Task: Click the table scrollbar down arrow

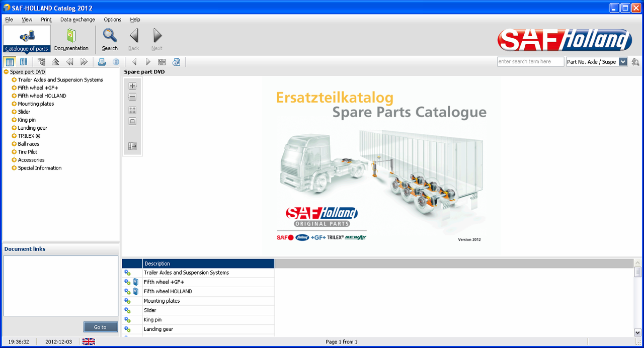Action: tap(637, 332)
